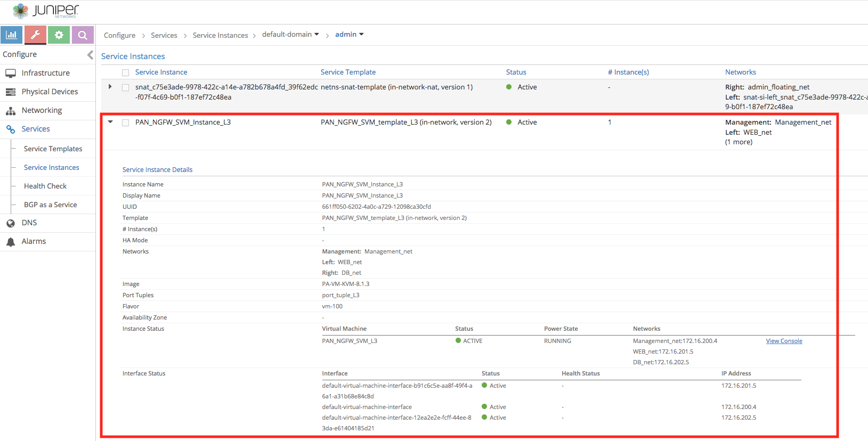Viewport: 868px width, 441px height.
Task: Click the RUNNING power state
Action: pyautogui.click(x=557, y=341)
